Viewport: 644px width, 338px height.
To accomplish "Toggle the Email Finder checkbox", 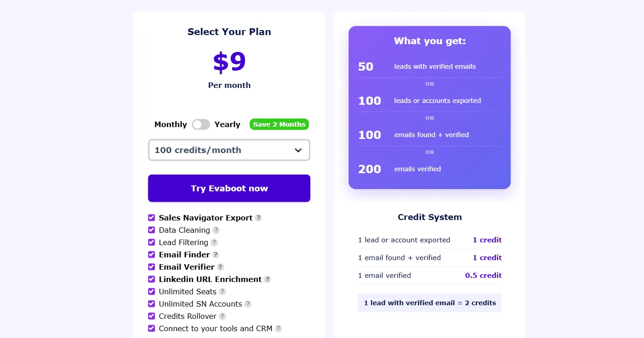I will point(152,255).
